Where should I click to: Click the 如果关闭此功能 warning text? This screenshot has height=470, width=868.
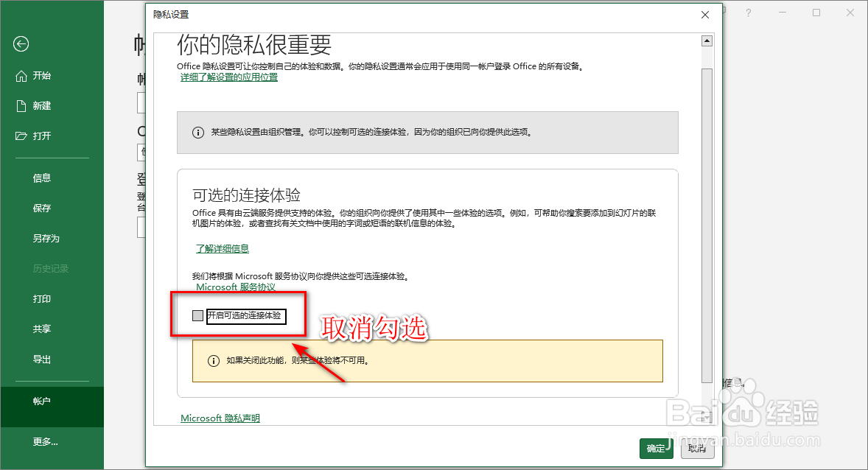pyautogui.click(x=298, y=360)
